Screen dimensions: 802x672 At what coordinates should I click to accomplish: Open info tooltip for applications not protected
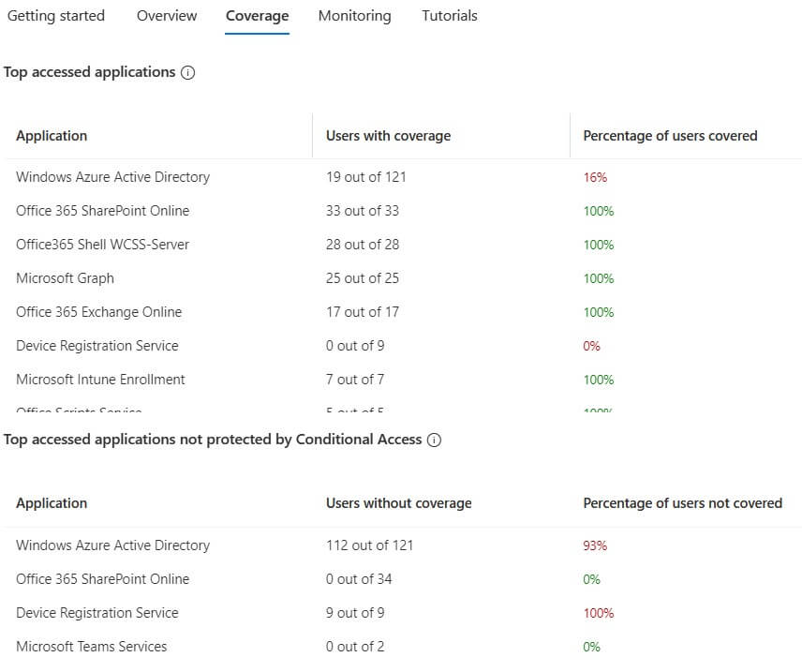(x=433, y=440)
